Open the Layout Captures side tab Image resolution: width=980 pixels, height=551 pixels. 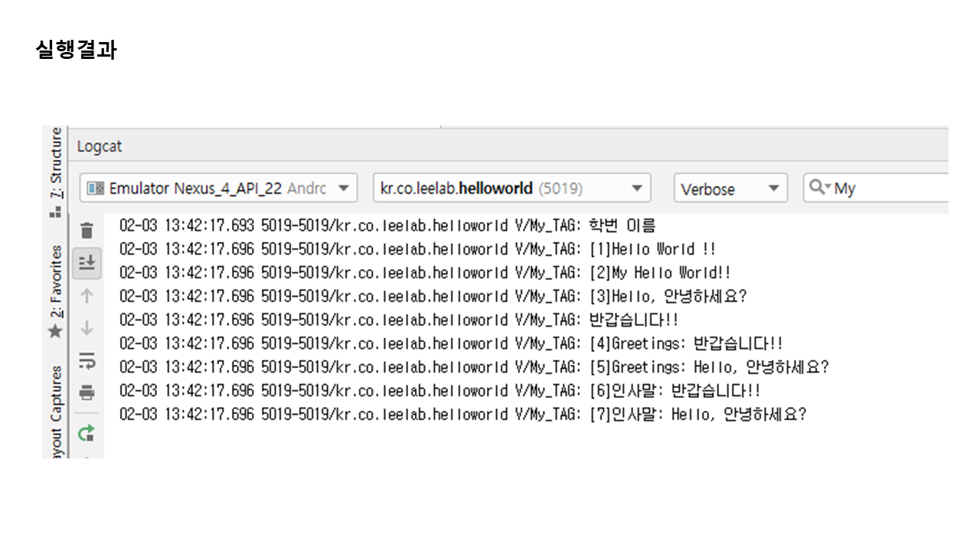pos(56,413)
